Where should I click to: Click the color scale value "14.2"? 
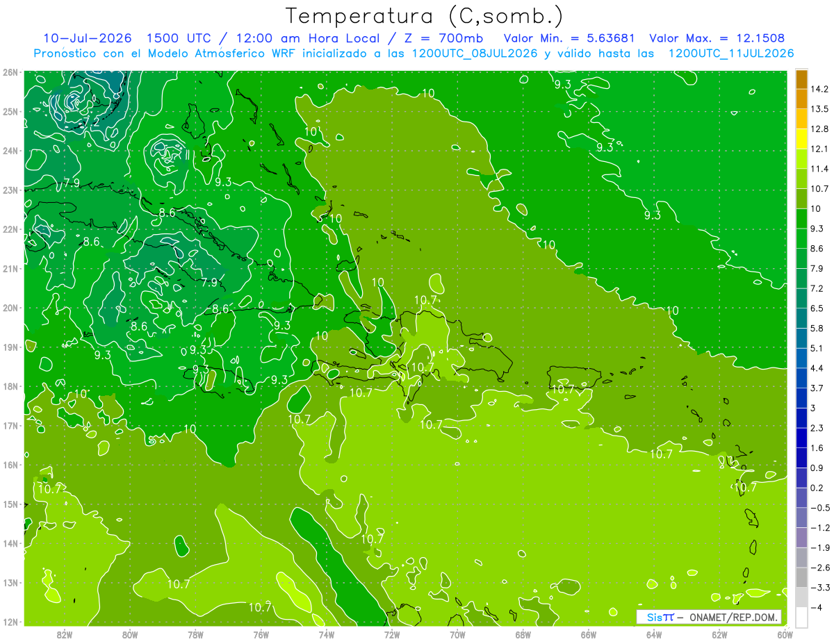[820, 89]
